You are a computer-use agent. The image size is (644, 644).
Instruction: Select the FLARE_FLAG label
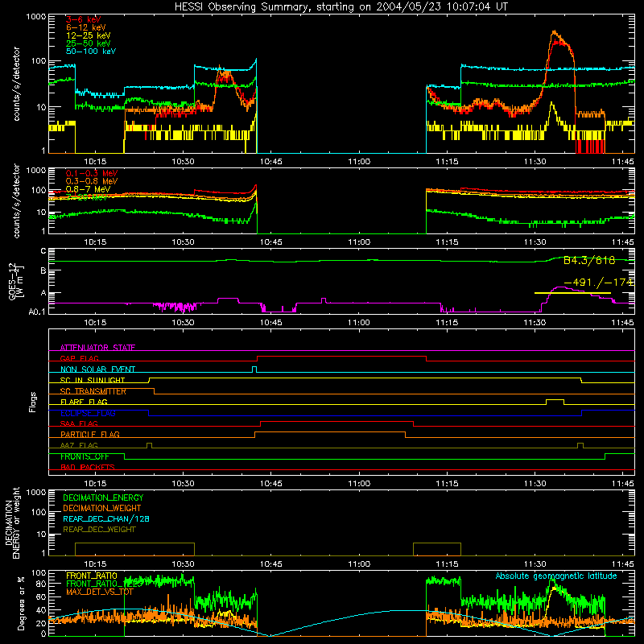[84, 402]
